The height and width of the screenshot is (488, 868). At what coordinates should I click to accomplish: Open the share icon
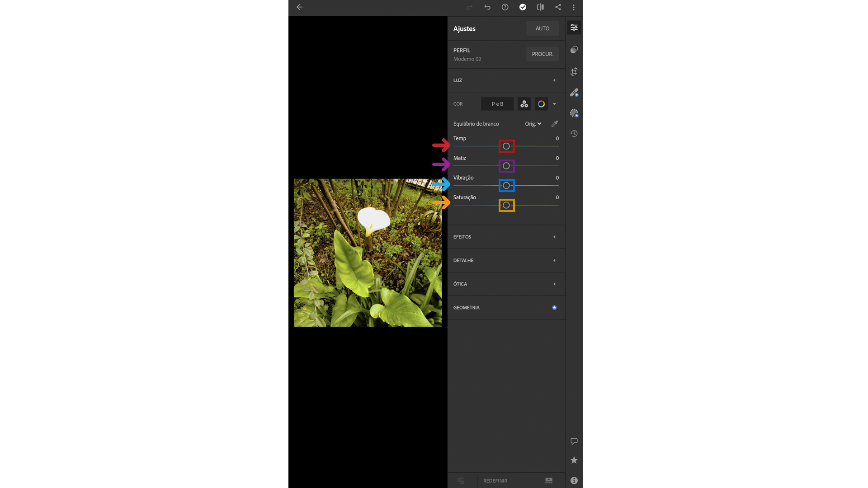[558, 7]
